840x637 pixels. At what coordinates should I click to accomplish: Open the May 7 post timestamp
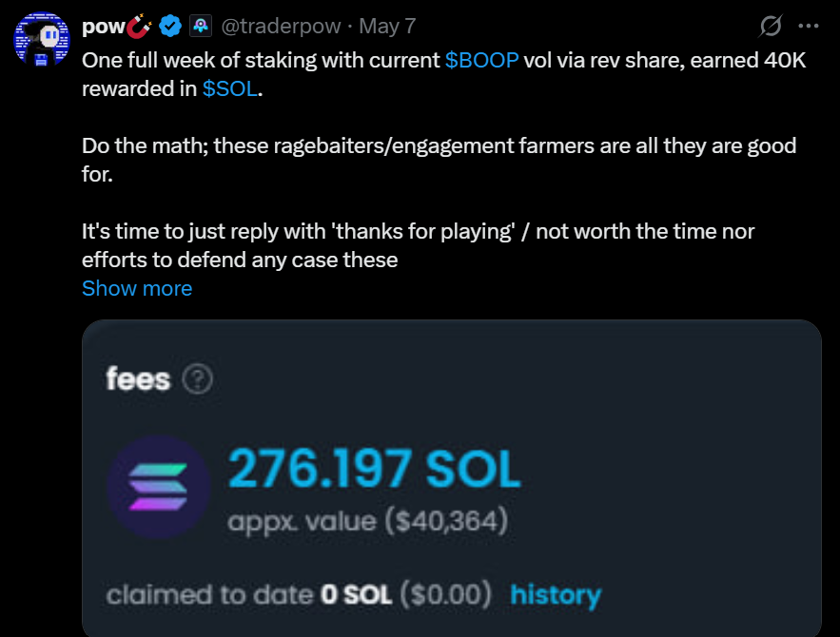(387, 27)
